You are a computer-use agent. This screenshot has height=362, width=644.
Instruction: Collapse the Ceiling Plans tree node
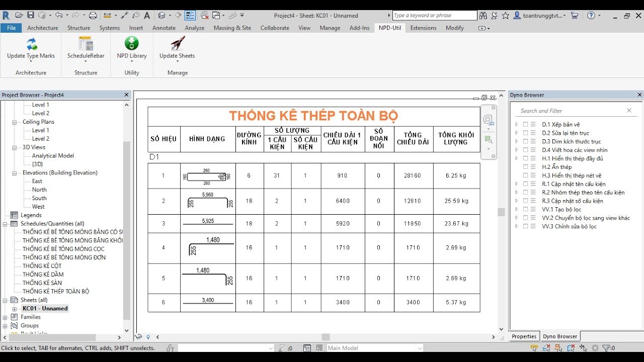14,122
